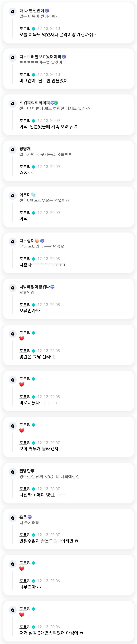This screenshot has width=137, height=644.
Task: Click the purple badge beside 너밖에없어정워나
Action: [x=52, y=287]
